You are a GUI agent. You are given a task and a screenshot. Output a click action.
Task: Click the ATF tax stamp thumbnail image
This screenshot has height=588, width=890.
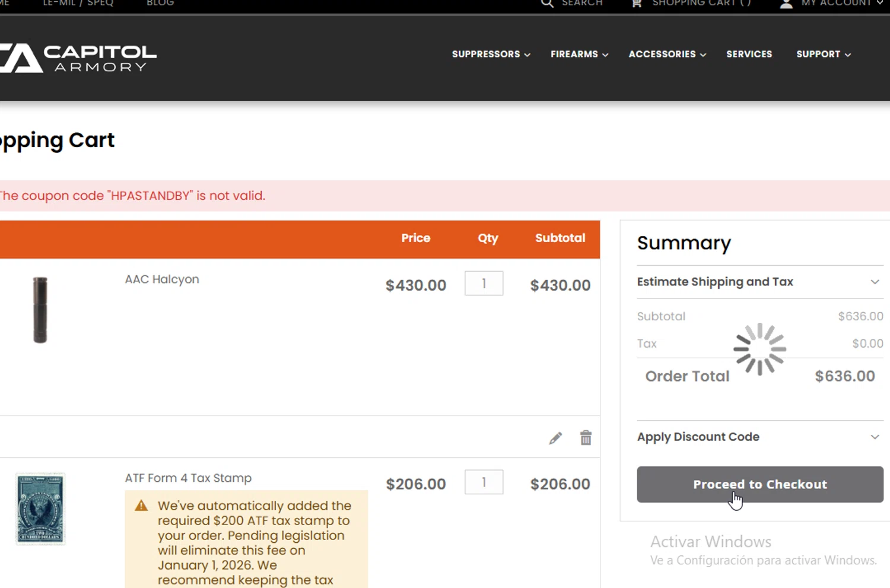click(x=40, y=508)
